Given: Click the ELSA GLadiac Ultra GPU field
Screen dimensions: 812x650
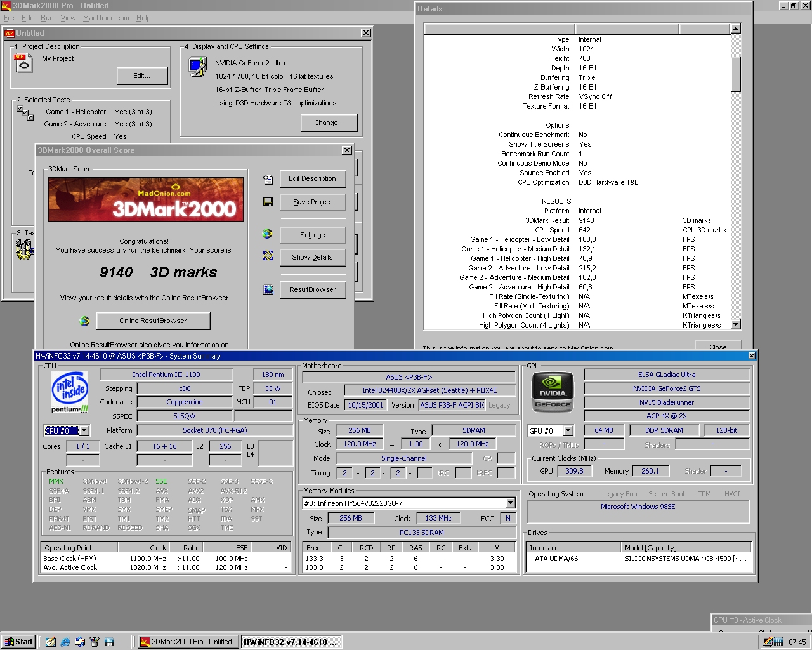Looking at the screenshot, I should pyautogui.click(x=667, y=375).
